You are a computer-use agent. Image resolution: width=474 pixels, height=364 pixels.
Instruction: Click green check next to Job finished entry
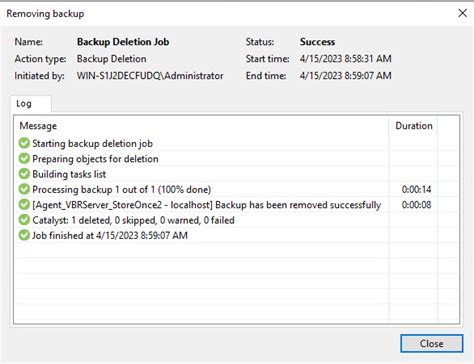(24, 235)
